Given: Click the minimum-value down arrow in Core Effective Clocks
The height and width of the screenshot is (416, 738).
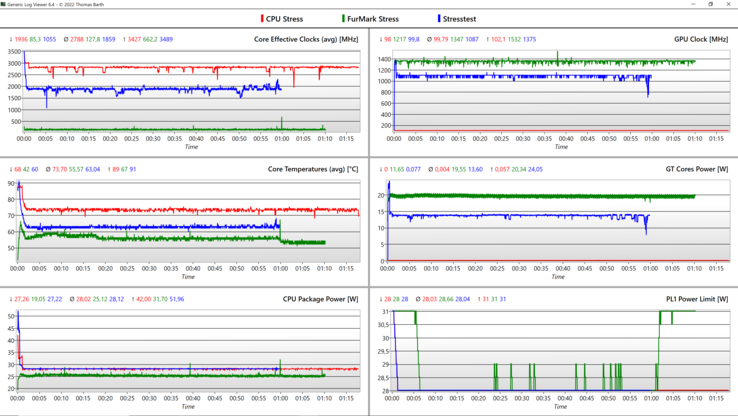Looking at the screenshot, I should tap(11, 40).
